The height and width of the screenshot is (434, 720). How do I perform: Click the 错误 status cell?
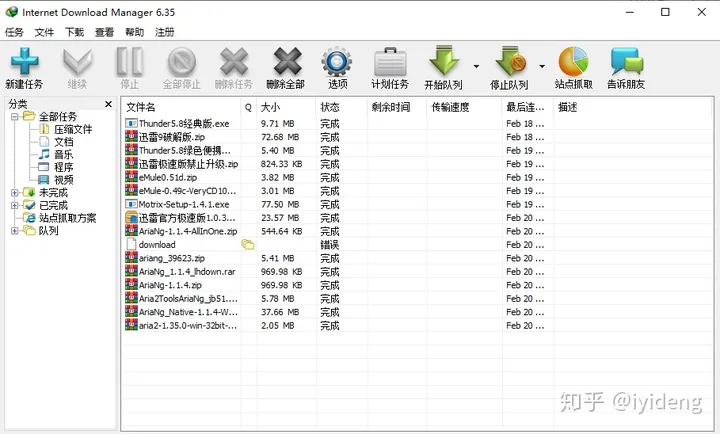coord(330,245)
